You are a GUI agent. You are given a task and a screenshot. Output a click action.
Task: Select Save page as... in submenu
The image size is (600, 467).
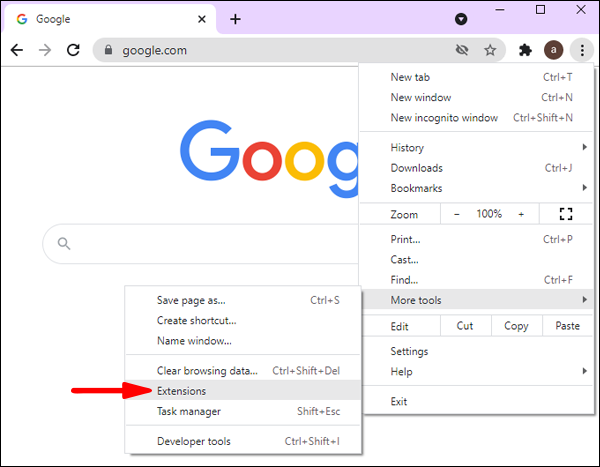(x=243, y=300)
